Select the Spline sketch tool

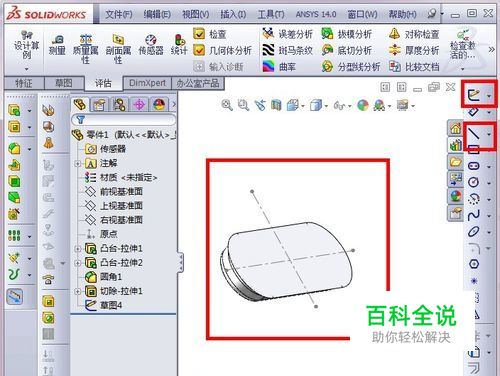click(x=474, y=215)
